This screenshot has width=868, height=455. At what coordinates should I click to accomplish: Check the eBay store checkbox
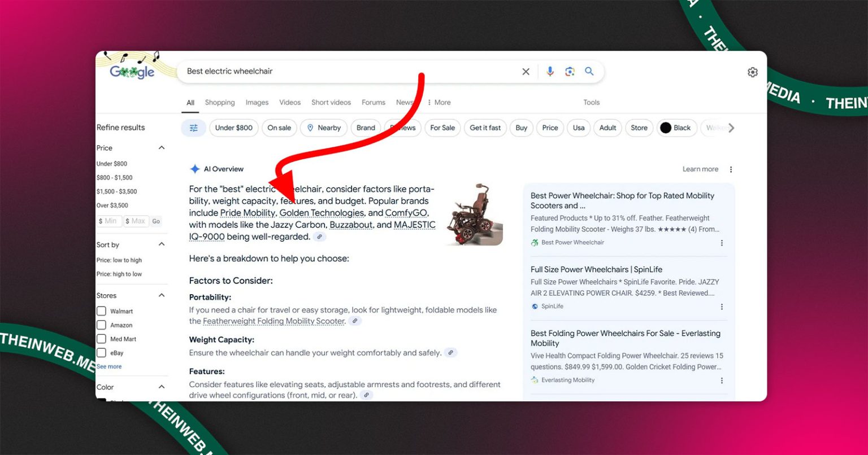coord(101,353)
